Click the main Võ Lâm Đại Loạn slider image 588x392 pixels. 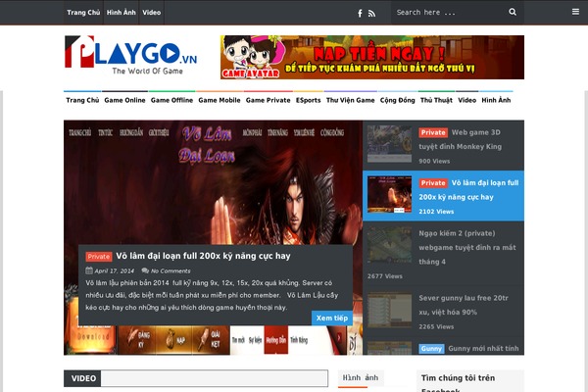[213, 182]
